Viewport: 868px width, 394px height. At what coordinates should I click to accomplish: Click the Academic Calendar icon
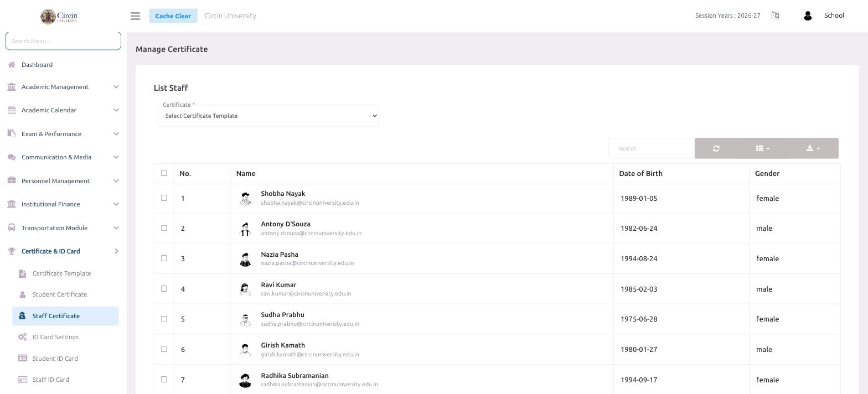[12, 110]
